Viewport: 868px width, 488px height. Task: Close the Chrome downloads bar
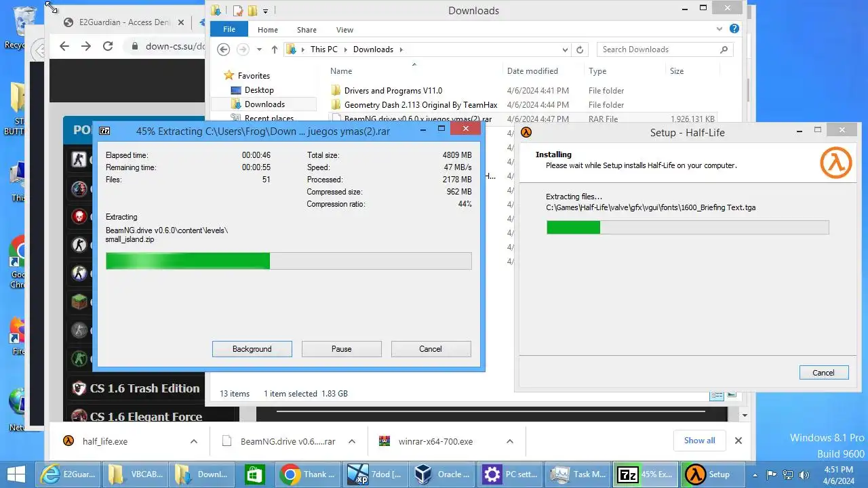click(738, 441)
